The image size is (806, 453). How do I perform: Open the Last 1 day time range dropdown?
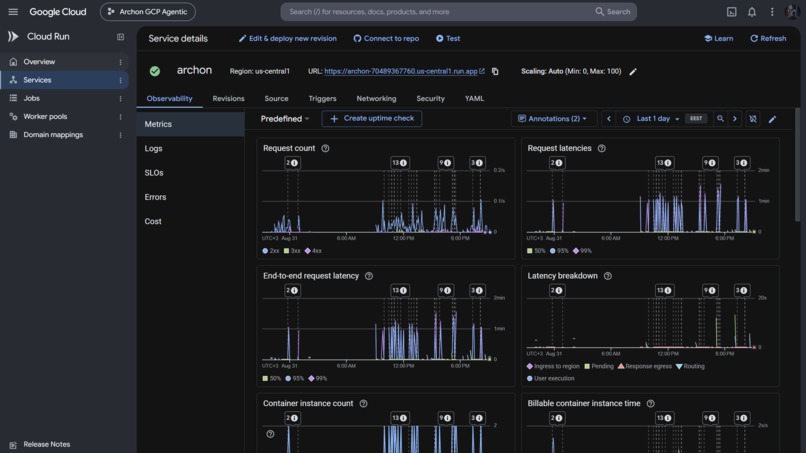652,119
